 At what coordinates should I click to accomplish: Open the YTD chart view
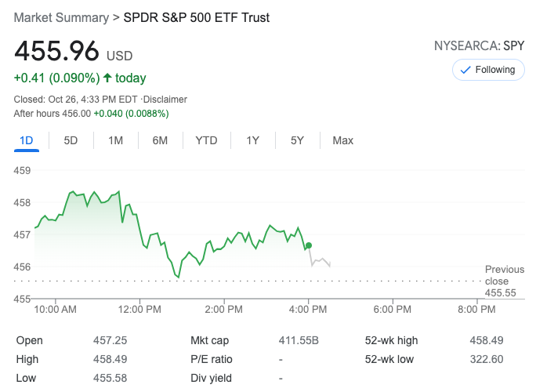[206, 140]
